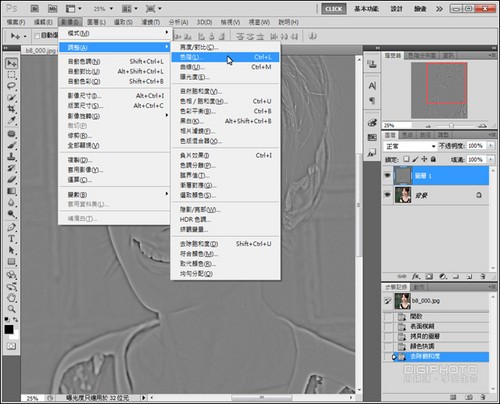Switch to the 設計 Design workspace
Viewport: 500px width, 404px height.
[396, 9]
